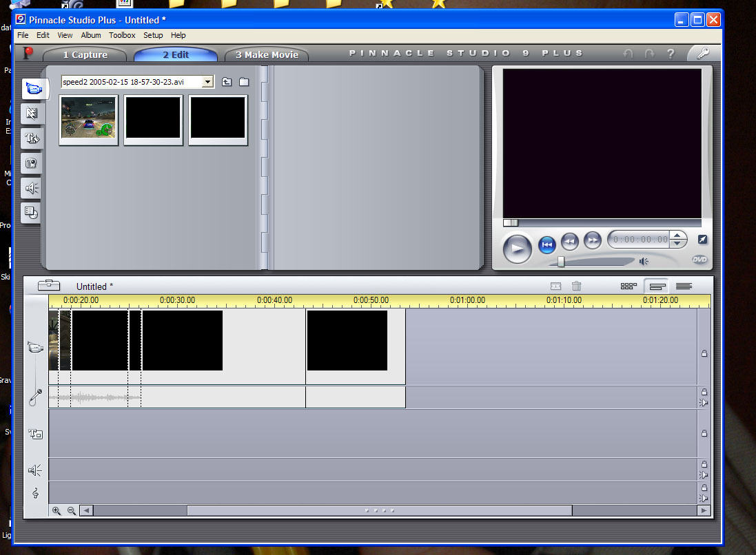756x555 pixels.
Task: Zoom in the timeline with magnifier plus
Action: 57,511
